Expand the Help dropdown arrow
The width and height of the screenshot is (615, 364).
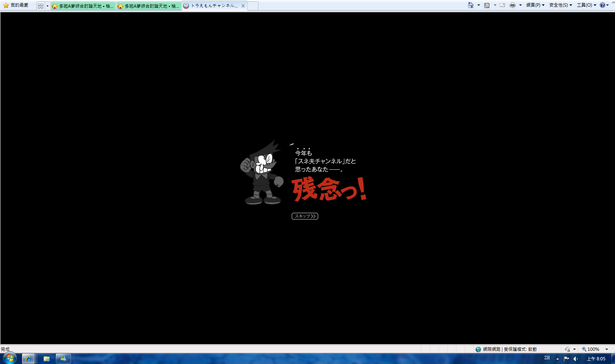(x=608, y=5)
